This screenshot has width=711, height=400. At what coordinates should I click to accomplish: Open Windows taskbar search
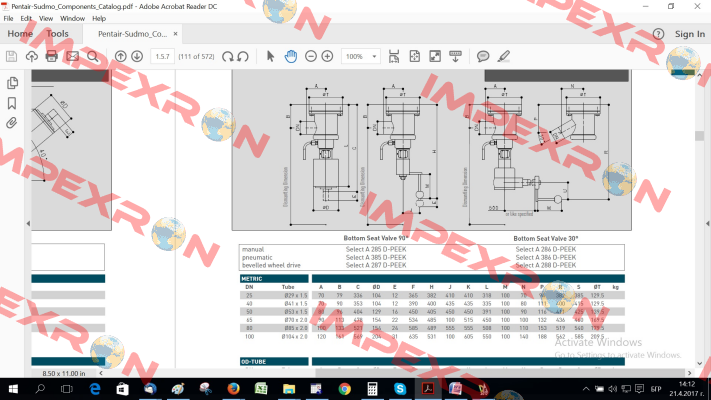click(40, 389)
